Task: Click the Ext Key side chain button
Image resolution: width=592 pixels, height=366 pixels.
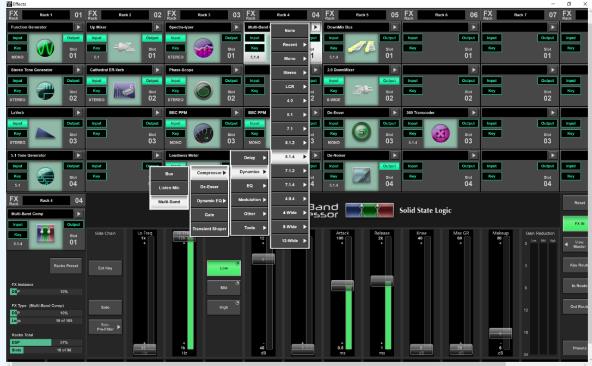Action: [x=105, y=268]
